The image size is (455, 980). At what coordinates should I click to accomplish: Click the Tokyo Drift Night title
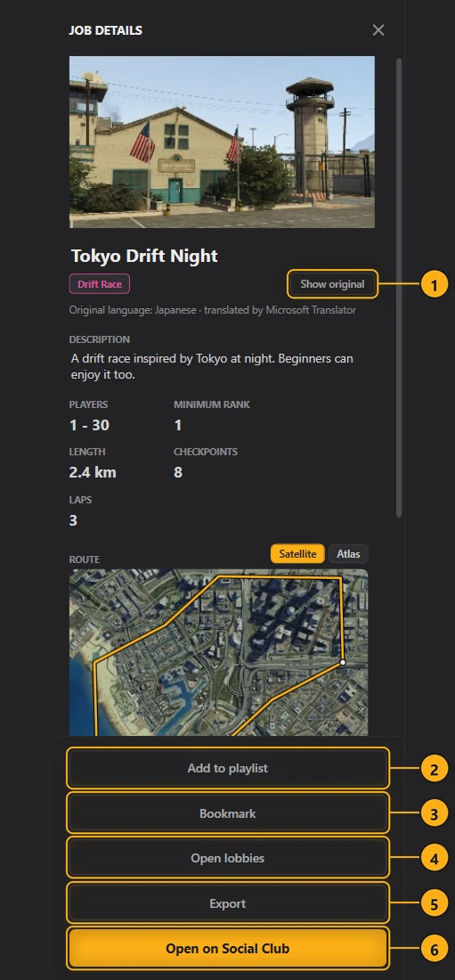click(144, 256)
